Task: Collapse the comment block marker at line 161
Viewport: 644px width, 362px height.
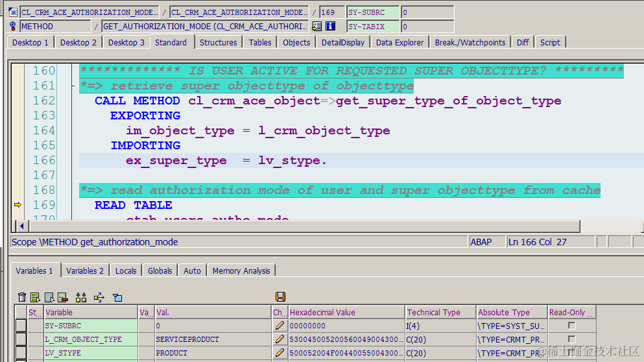Action: [73, 86]
